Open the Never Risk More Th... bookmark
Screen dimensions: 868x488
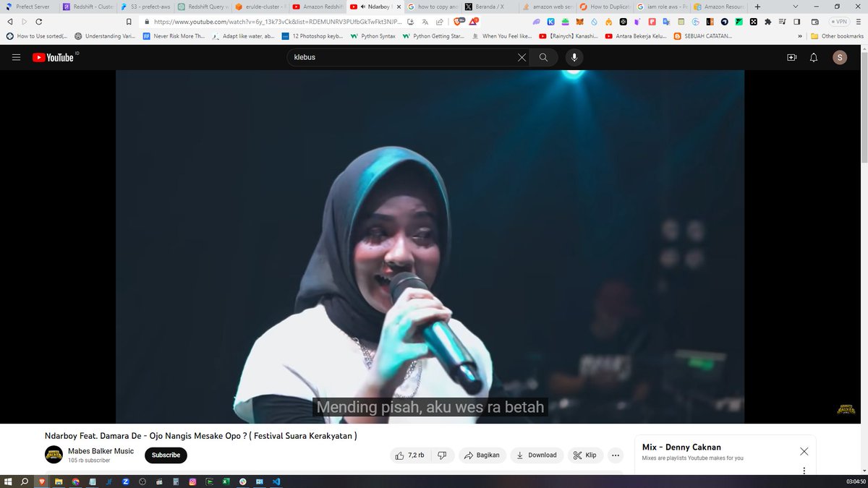click(174, 35)
